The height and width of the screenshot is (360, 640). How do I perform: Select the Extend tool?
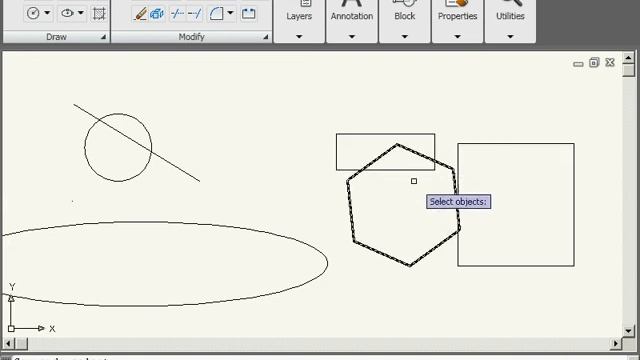194,14
